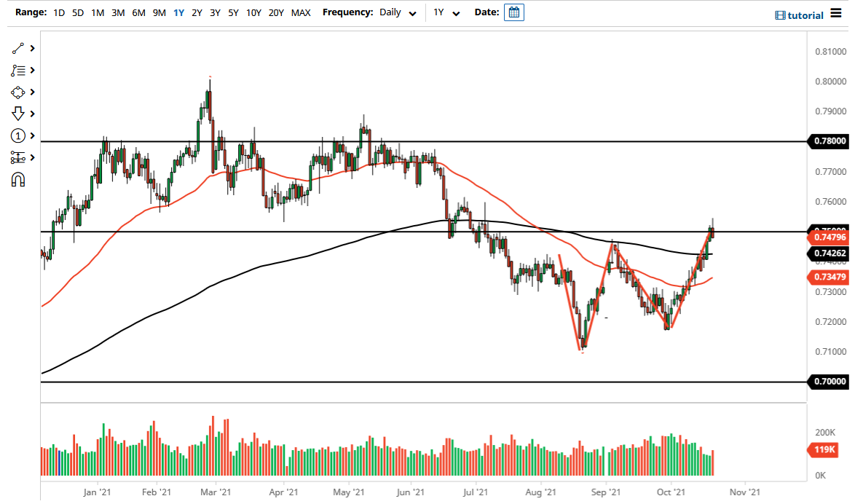Image resolution: width=855 pixels, height=504 pixels.
Task: Select the arrow annotation tool
Action: pos(20,114)
